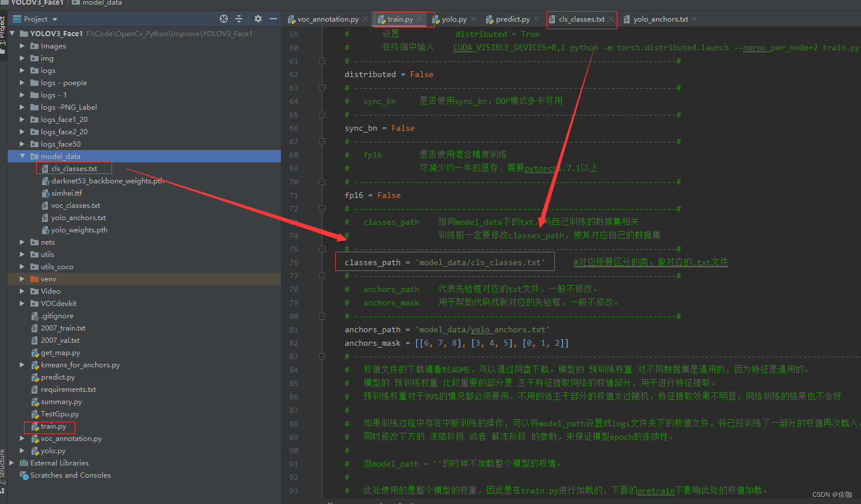Click the collapse all icon in Project panel

tap(239, 19)
